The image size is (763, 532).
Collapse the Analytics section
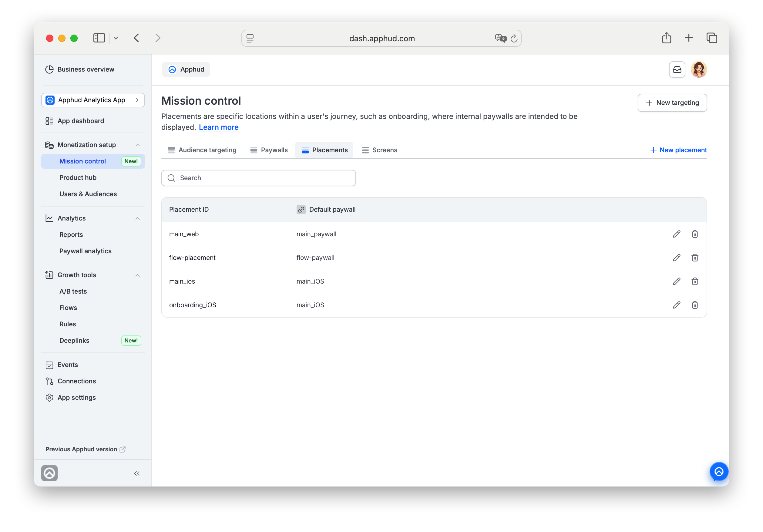tap(138, 218)
